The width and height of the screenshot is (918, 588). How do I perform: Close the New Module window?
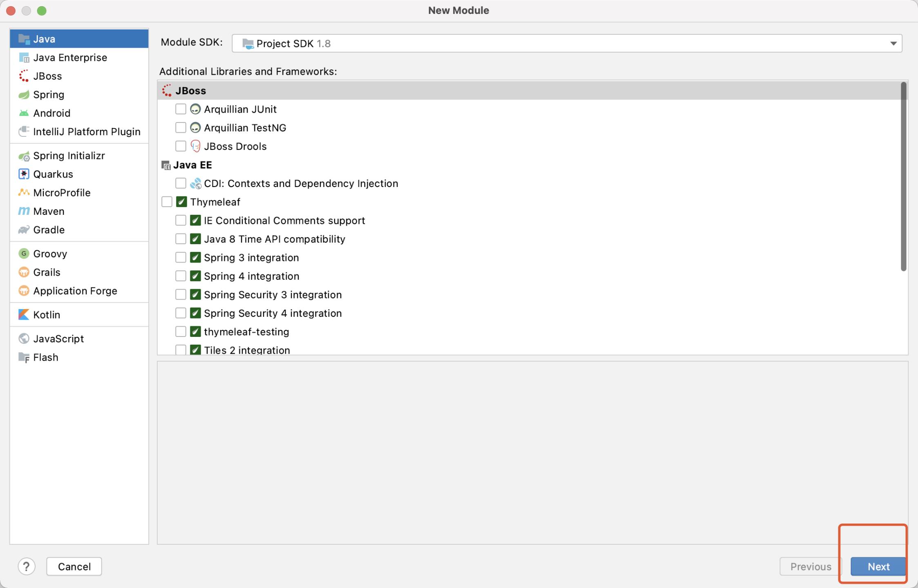(11, 11)
